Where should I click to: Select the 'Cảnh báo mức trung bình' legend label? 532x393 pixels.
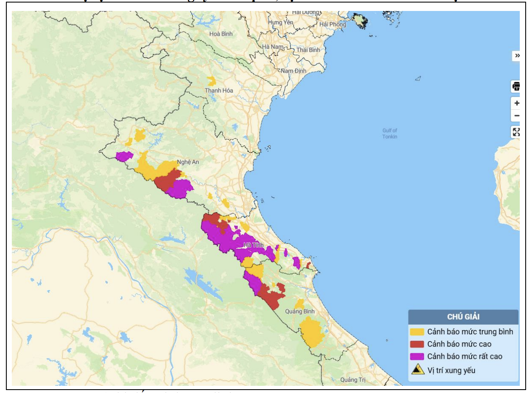(x=470, y=331)
